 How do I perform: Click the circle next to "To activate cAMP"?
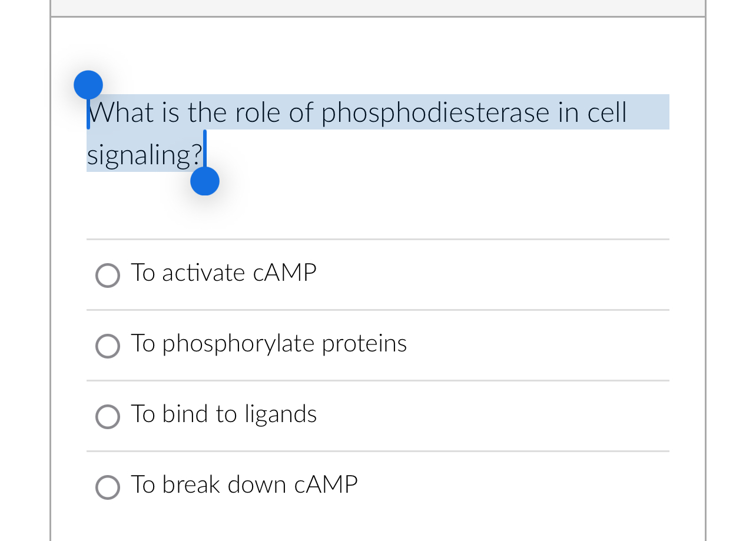(x=107, y=276)
